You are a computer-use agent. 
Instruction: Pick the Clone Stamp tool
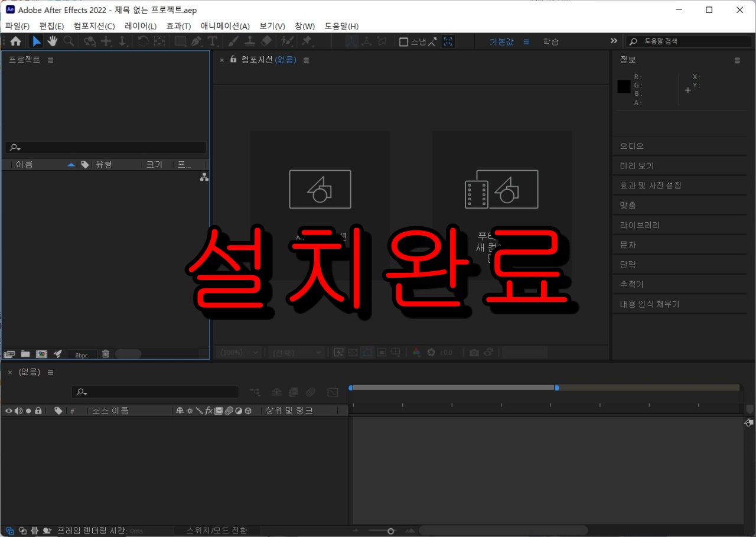(x=249, y=41)
